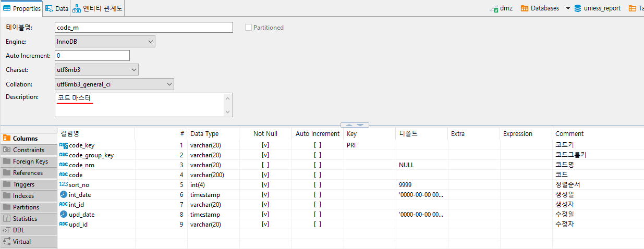
Task: Click the Description scroll down arrow
Action: (227, 112)
